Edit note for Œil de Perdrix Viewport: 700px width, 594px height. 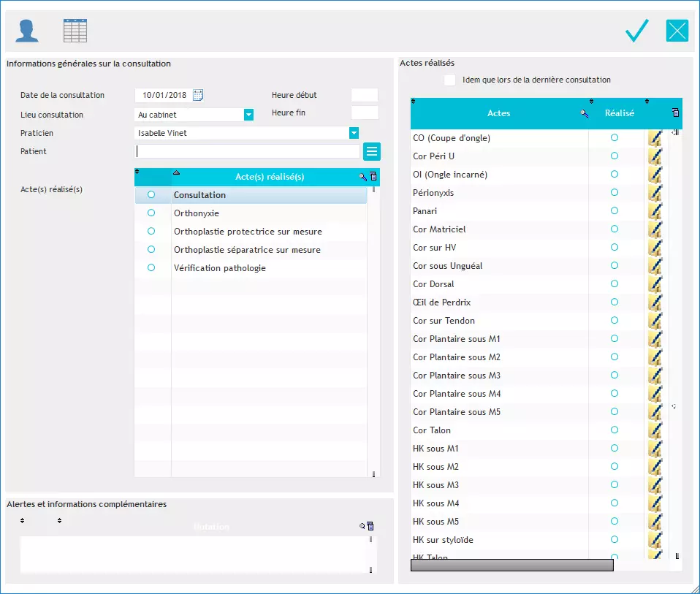click(655, 302)
